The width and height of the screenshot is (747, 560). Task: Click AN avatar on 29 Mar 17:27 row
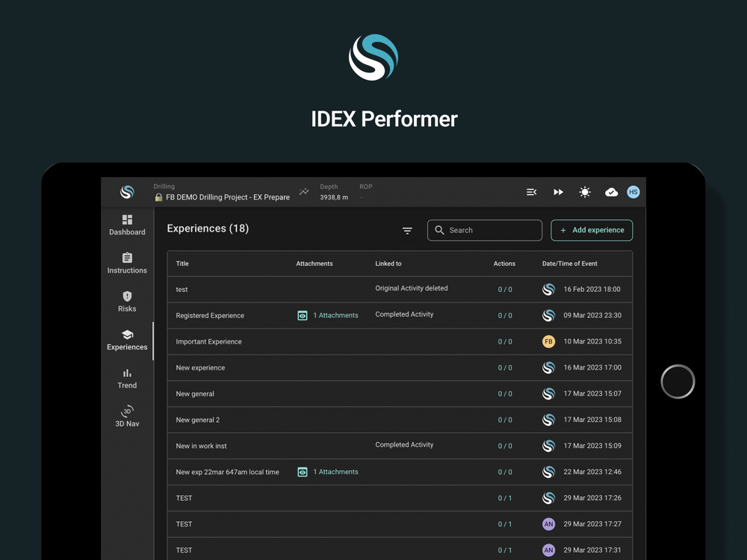(549, 524)
